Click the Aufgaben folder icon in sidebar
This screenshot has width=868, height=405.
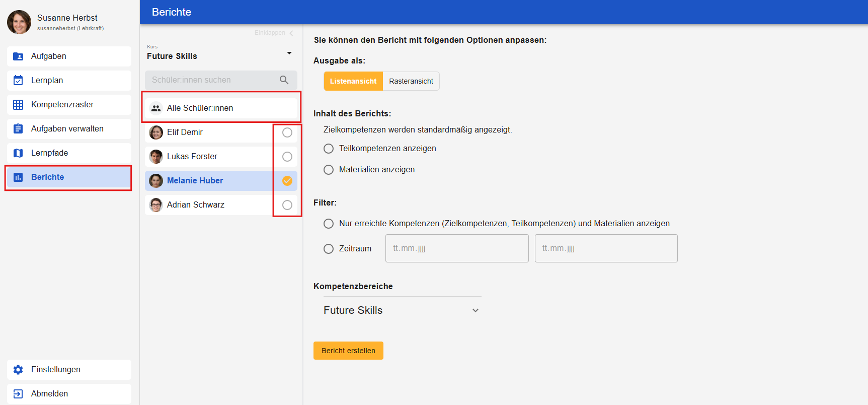(x=18, y=56)
